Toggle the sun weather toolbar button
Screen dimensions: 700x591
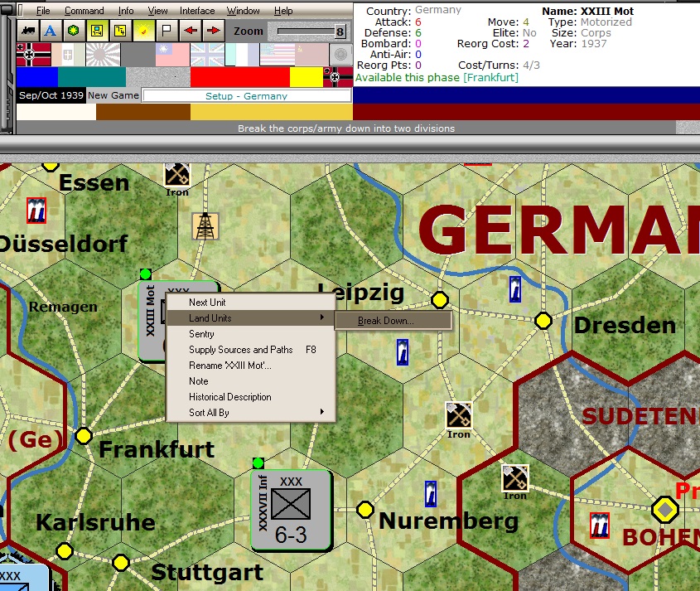coord(143,31)
